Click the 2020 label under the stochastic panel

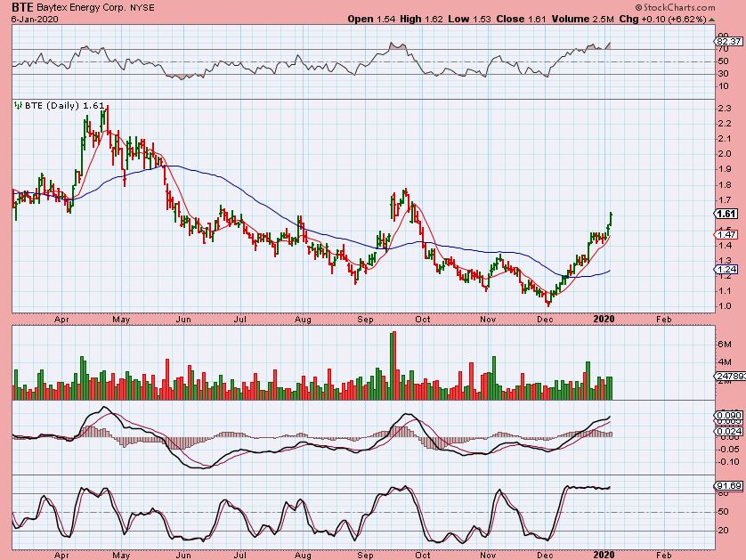604,555
